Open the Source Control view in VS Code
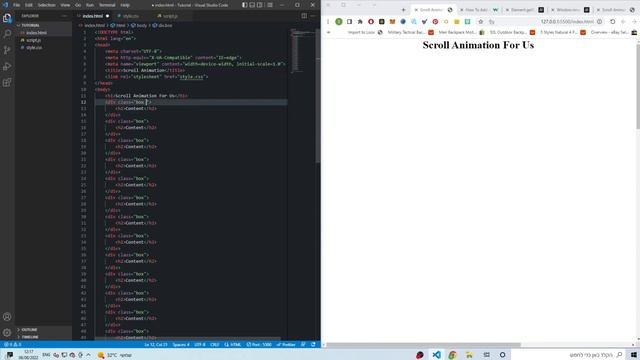This screenshot has height=360, width=640. point(7,50)
